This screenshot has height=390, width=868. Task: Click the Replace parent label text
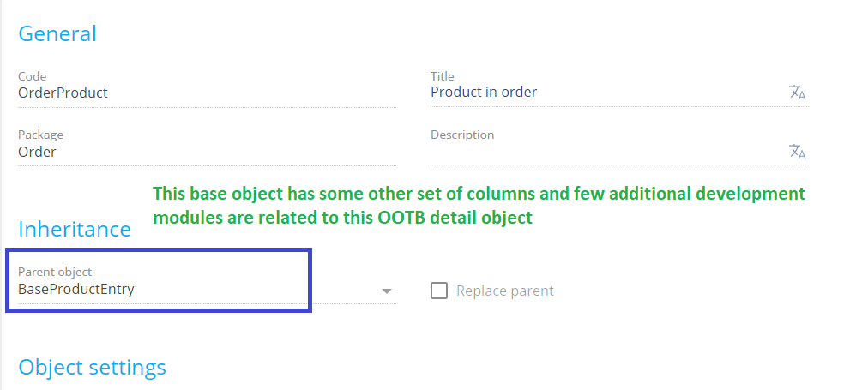click(x=505, y=291)
